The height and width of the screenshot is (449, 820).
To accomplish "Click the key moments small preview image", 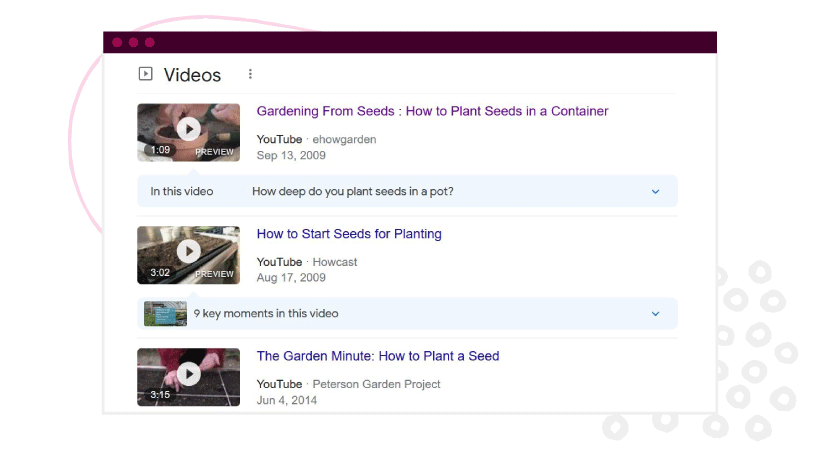I will pyautogui.click(x=165, y=314).
